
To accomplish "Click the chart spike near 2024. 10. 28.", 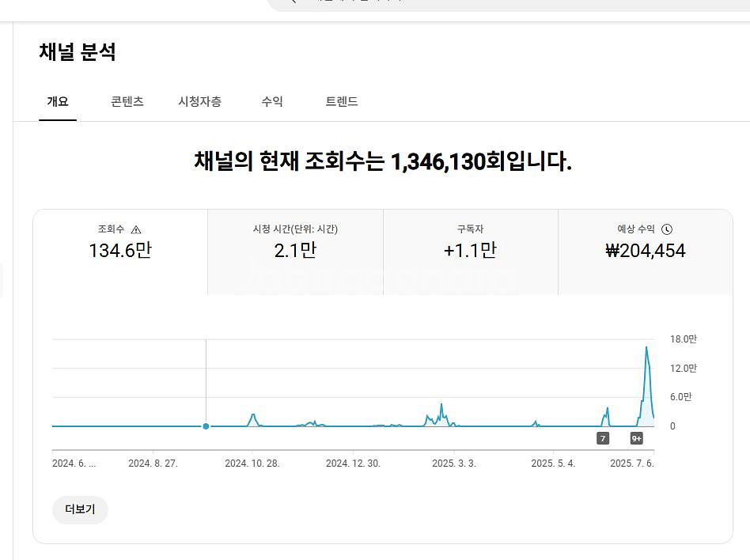I will tap(253, 415).
